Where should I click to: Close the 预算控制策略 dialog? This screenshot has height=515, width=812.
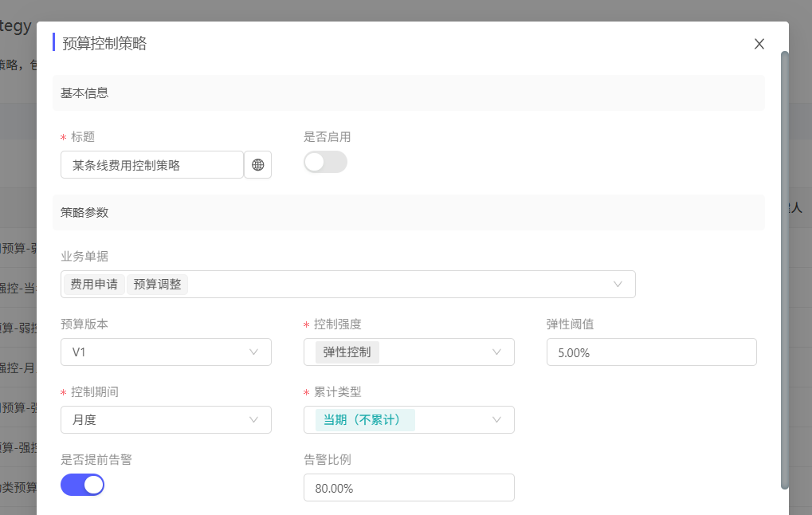[x=759, y=44]
